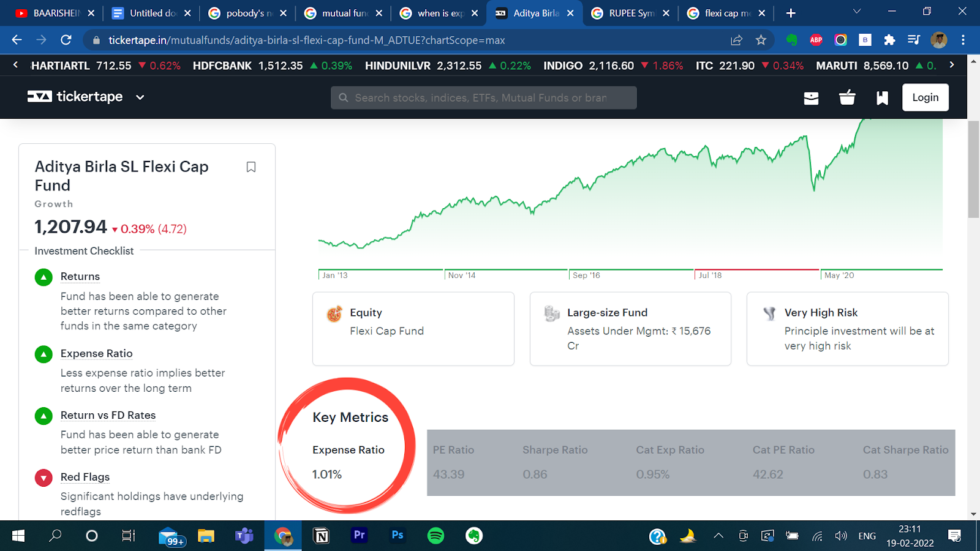This screenshot has width=980, height=551.
Task: Open the Chrome three-dot menu
Action: 963,40
